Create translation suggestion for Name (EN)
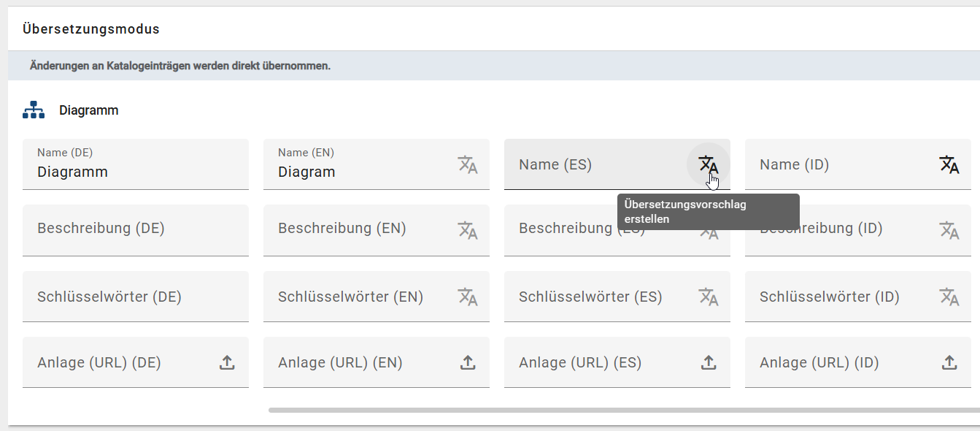The height and width of the screenshot is (431, 980). pyautogui.click(x=468, y=164)
